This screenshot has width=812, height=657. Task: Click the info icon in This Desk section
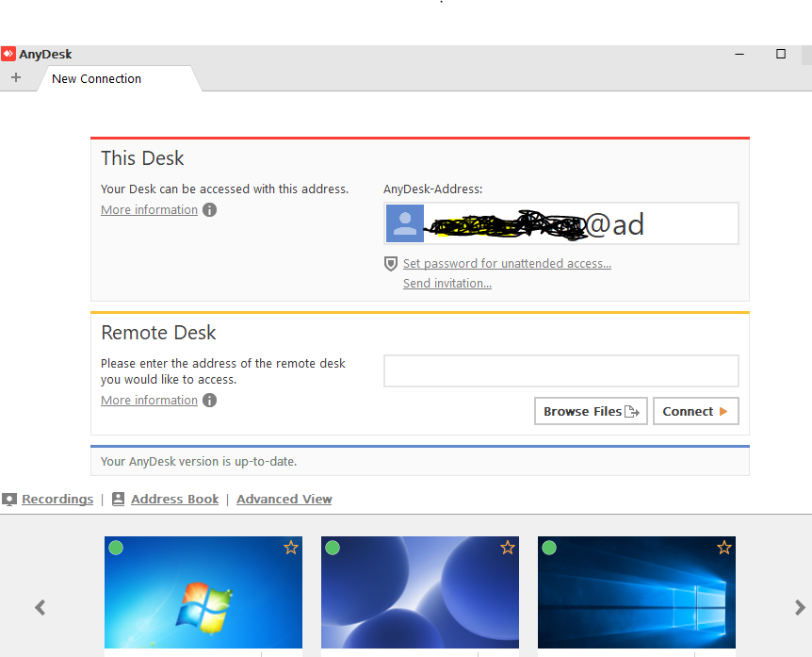210,210
